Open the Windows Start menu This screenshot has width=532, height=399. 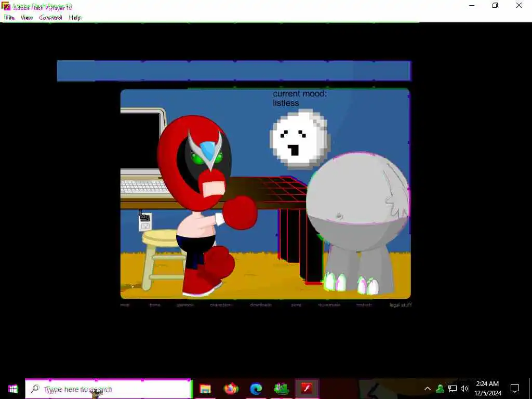tap(12, 389)
